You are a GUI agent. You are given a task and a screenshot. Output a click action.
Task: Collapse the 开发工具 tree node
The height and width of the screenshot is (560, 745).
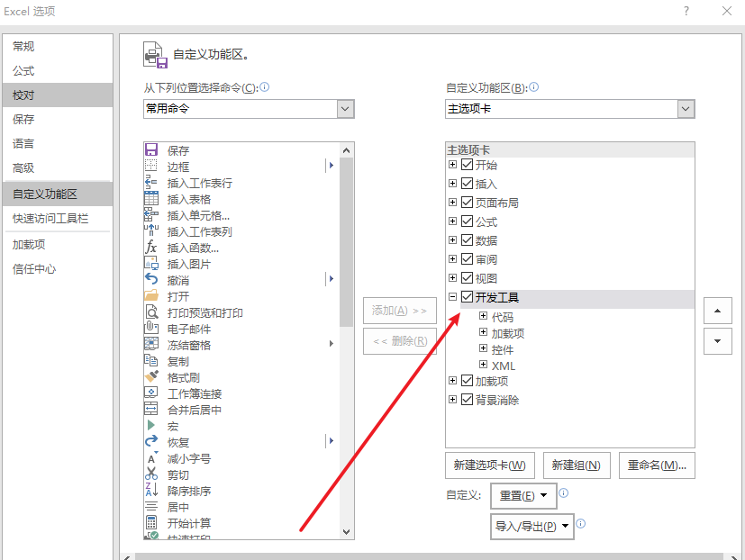(x=453, y=297)
